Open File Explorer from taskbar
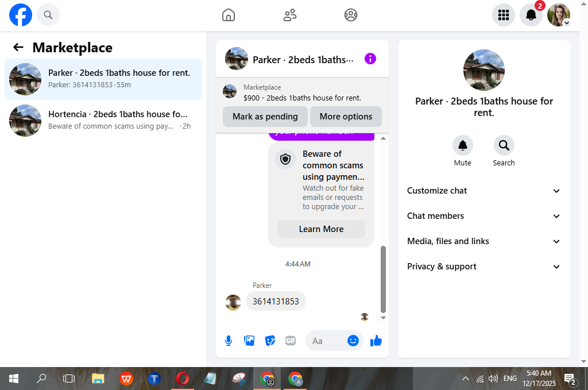The height and width of the screenshot is (390, 588). 98,379
